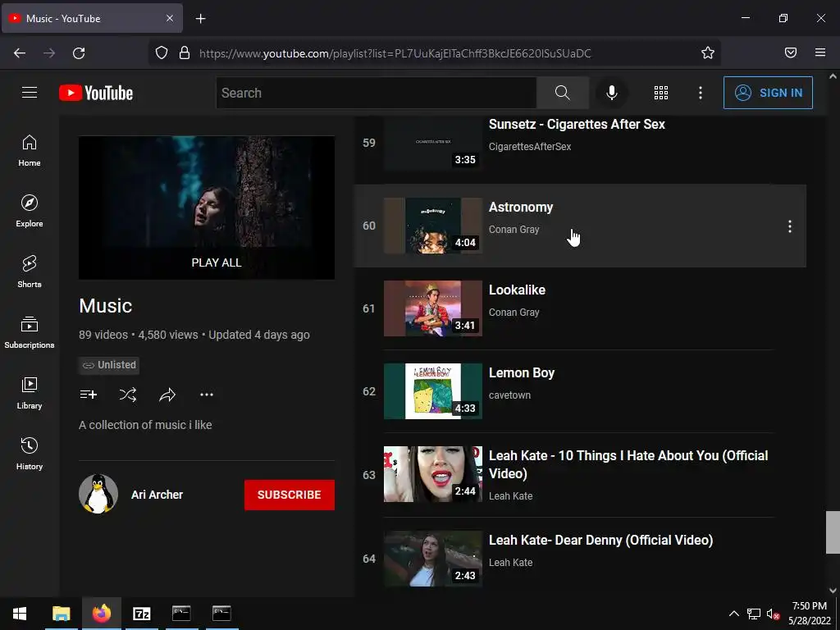Open Ari Archer channel avatar

point(98,494)
